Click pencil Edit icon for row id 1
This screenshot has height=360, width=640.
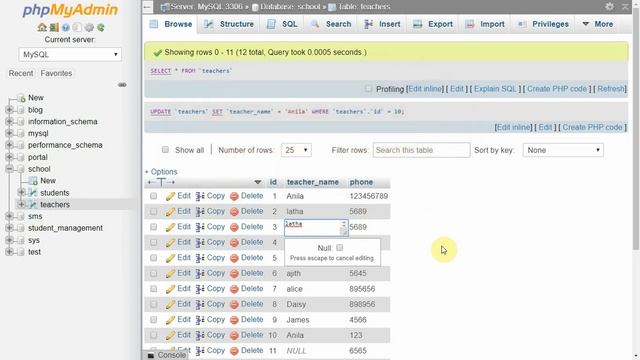(x=170, y=196)
